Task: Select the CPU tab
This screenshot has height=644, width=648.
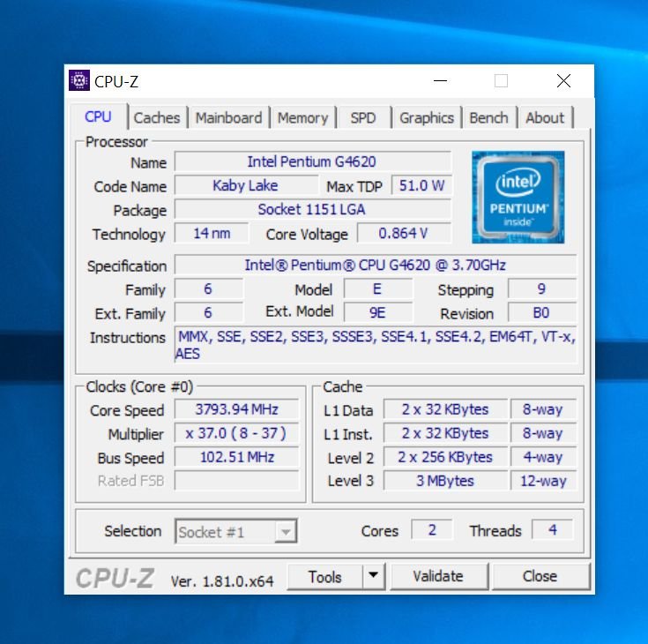Action: (98, 116)
